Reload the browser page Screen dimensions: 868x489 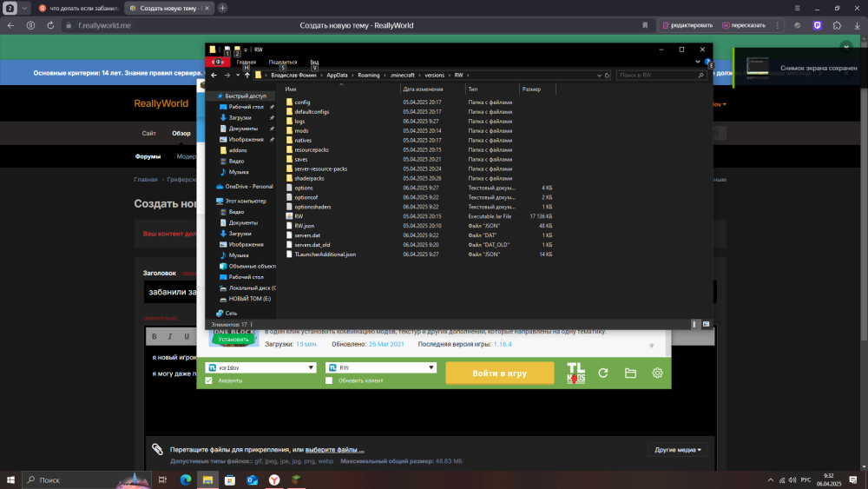pos(50,25)
